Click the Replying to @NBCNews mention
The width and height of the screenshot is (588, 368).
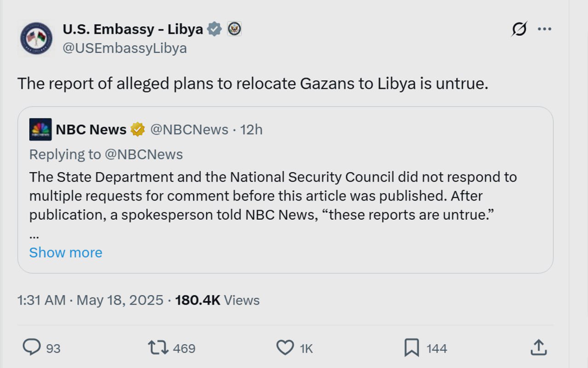[144, 155]
